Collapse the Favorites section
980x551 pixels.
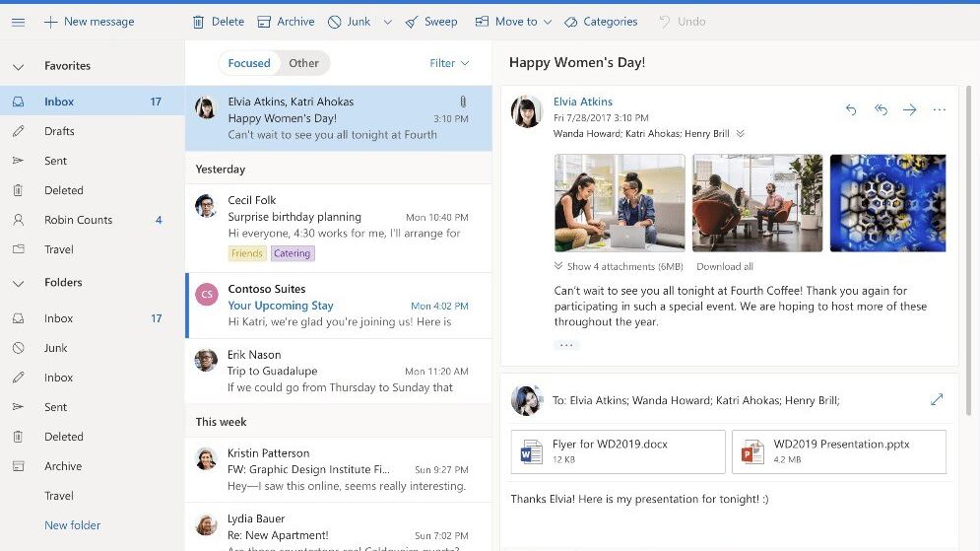[18, 66]
